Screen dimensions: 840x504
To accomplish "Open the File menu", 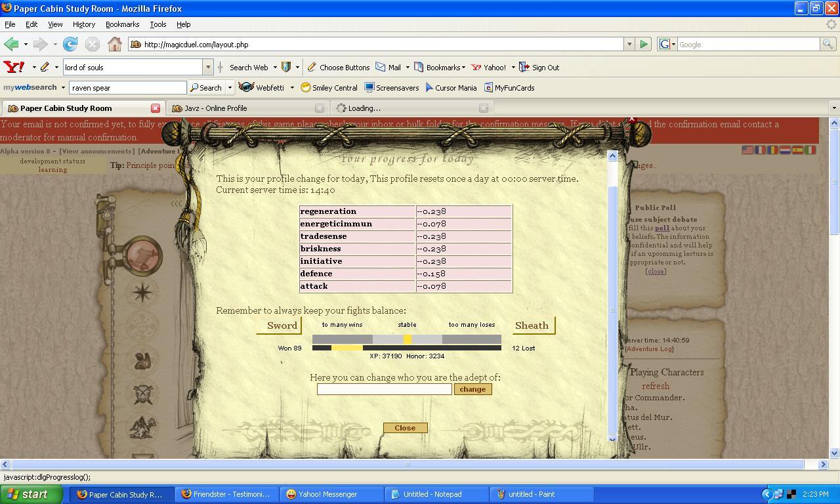I will pyautogui.click(x=10, y=24).
